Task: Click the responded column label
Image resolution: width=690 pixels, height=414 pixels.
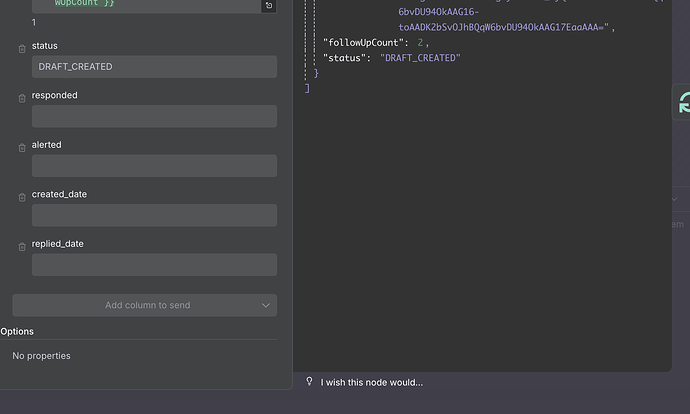Action: pyautogui.click(x=55, y=95)
